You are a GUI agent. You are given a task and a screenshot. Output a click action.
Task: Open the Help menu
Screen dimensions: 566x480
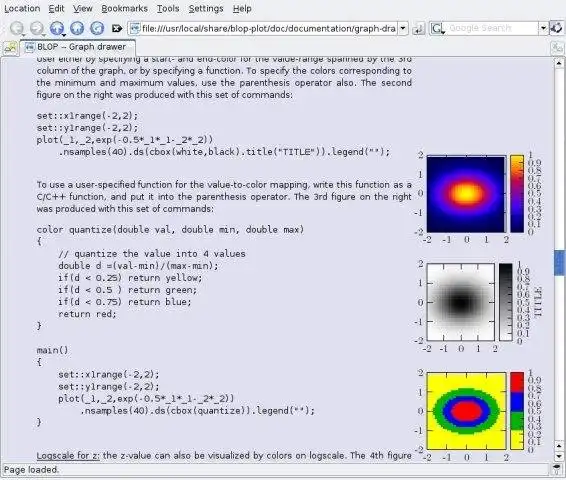242,8
